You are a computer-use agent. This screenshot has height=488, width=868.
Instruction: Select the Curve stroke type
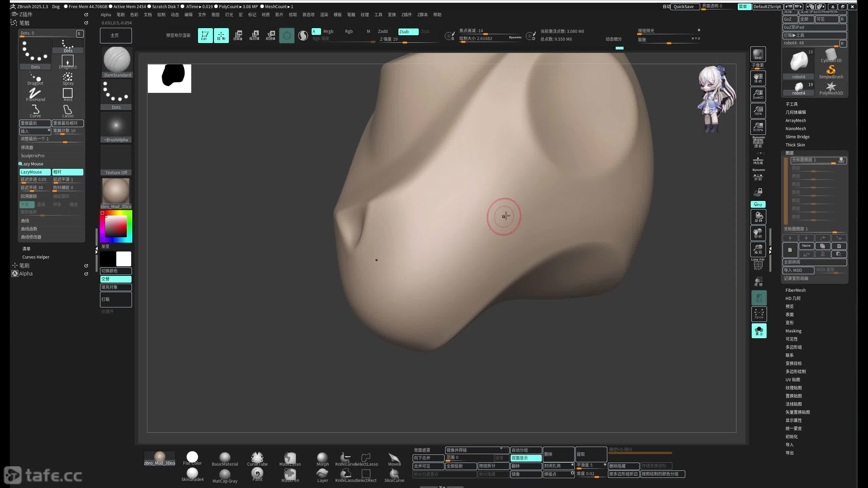35,111
